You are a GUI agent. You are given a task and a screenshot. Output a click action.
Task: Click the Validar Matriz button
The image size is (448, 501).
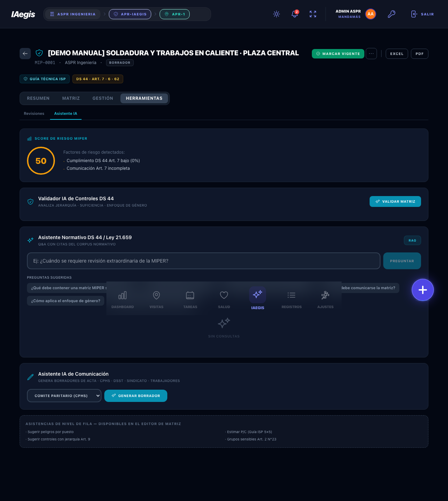pos(395,201)
